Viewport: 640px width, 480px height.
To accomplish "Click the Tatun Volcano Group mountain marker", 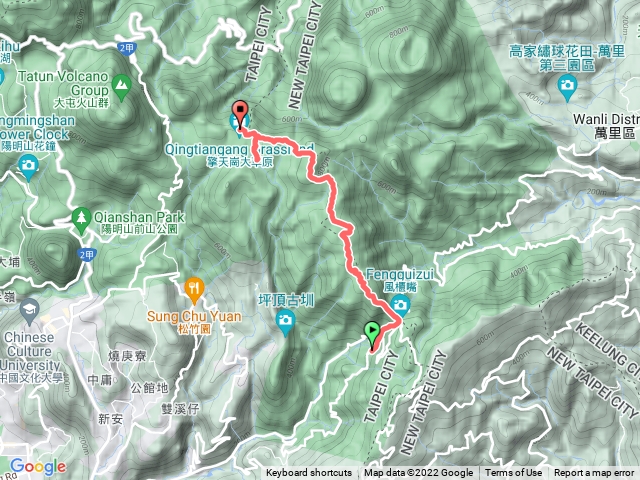I will coord(121,87).
